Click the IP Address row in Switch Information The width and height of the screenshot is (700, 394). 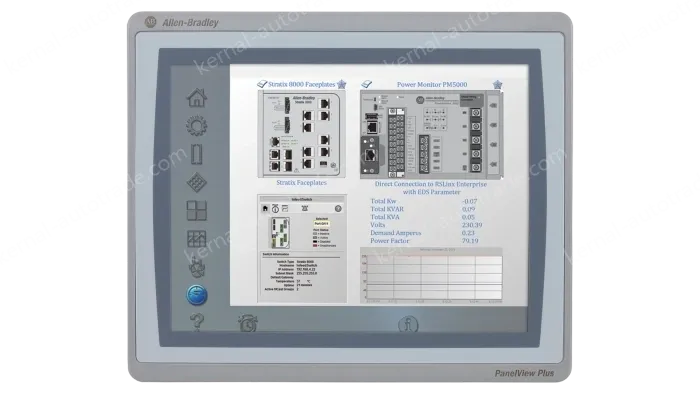click(x=296, y=270)
